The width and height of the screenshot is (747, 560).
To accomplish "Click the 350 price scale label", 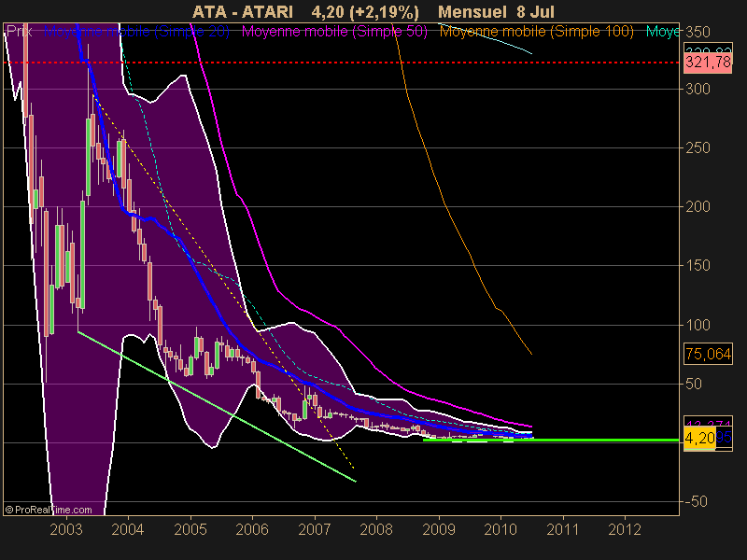I will tap(698, 33).
